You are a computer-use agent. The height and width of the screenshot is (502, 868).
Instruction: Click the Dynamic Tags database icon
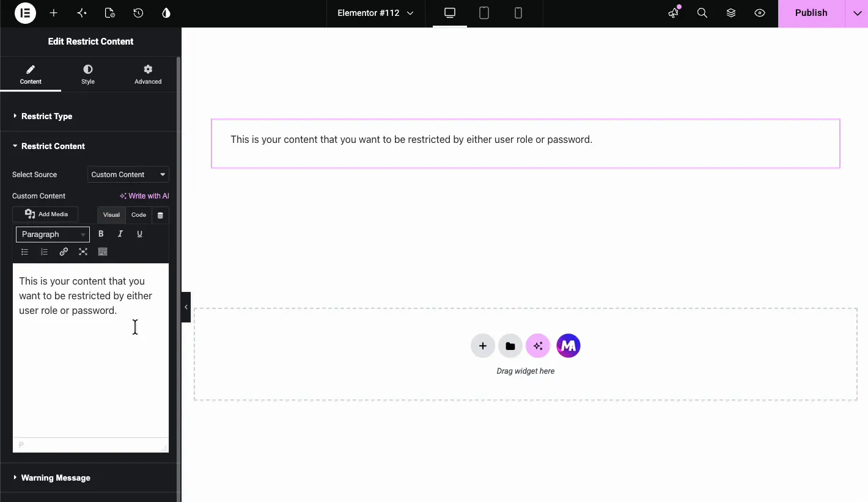tap(160, 215)
